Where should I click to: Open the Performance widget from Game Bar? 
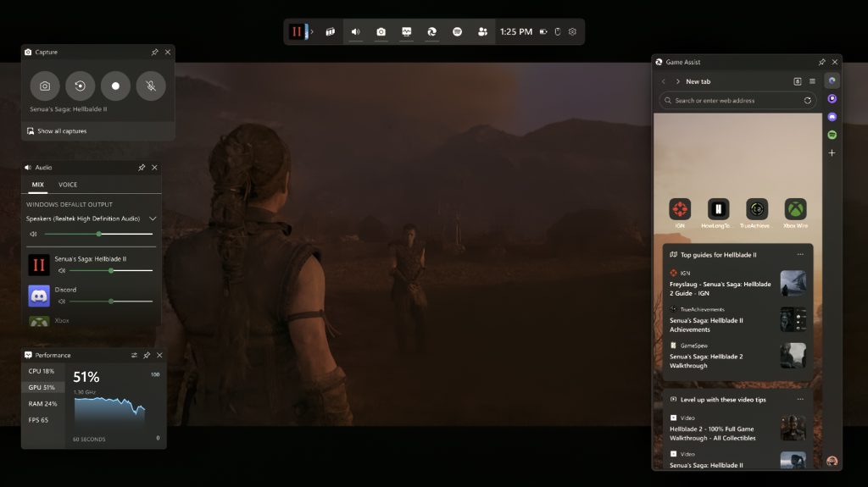pyautogui.click(x=406, y=31)
